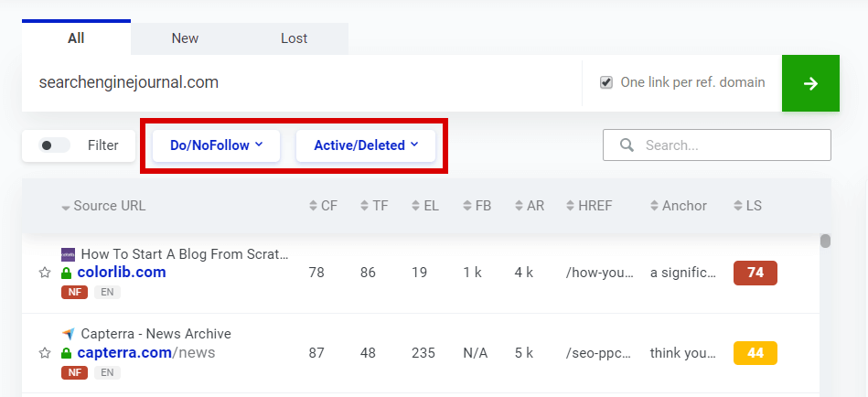The height and width of the screenshot is (397, 868).
Task: Sort by FB column
Action: click(x=477, y=206)
